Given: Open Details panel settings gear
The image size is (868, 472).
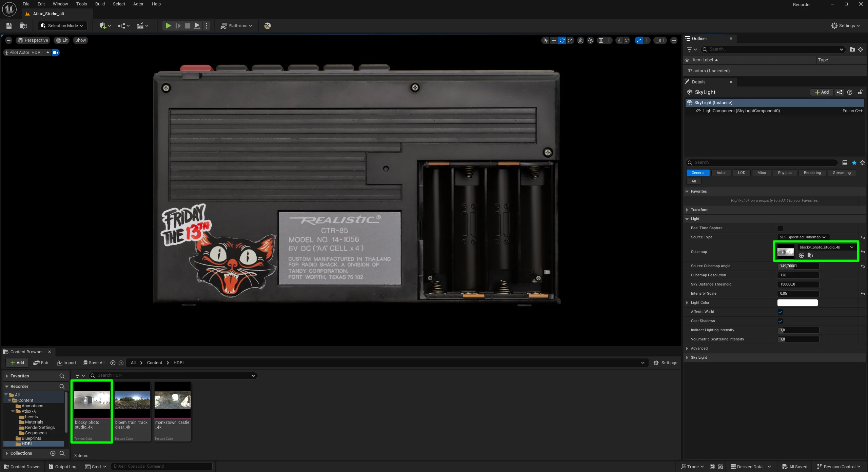Looking at the screenshot, I should click(x=863, y=163).
